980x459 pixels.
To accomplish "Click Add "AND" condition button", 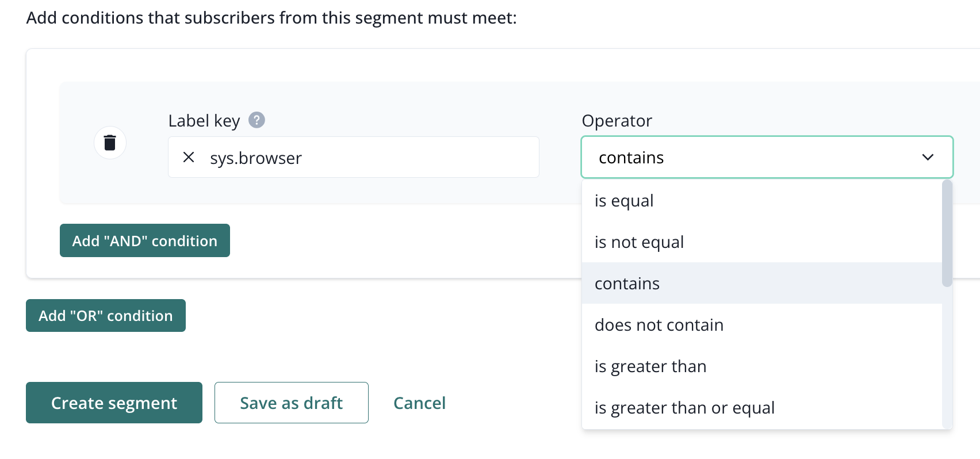I will click(145, 240).
